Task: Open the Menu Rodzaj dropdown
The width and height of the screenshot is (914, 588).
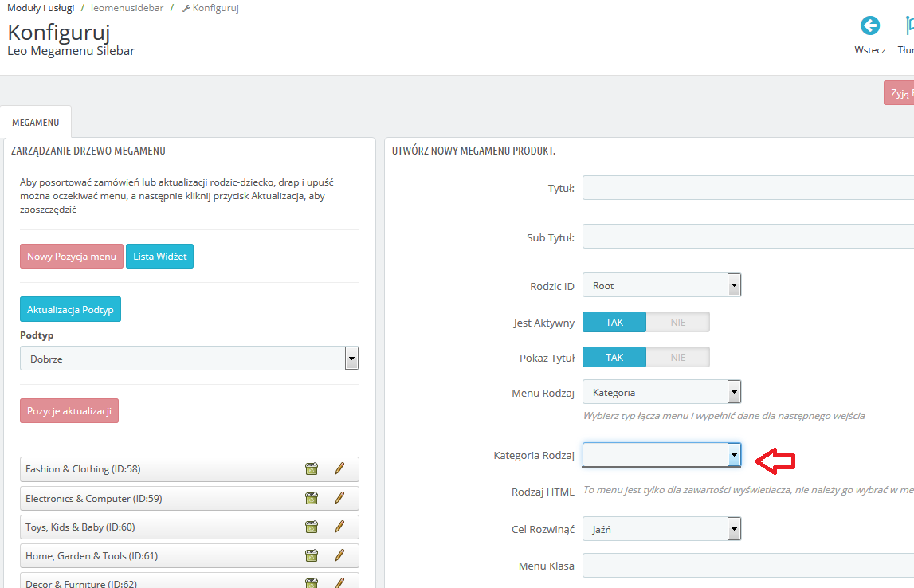Action: pyautogui.click(x=661, y=392)
